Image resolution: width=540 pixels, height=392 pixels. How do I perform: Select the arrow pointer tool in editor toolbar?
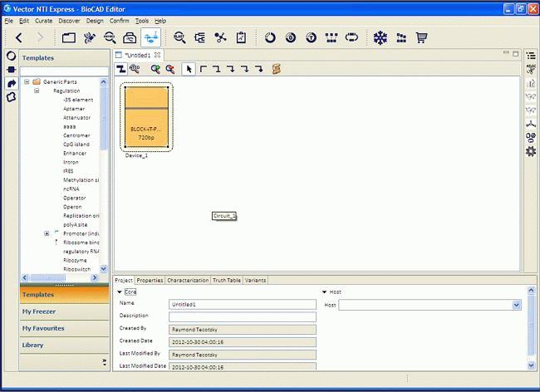(x=189, y=69)
